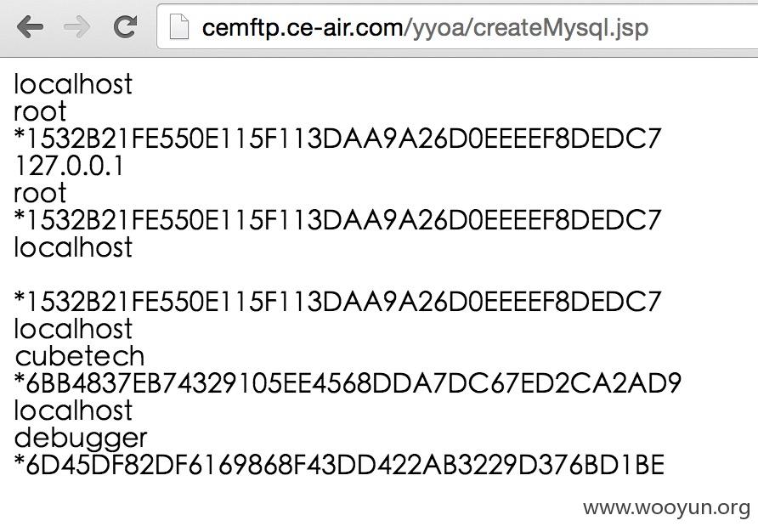This screenshot has width=758, height=532.
Task: Click the *6D45DF82DF61 hash line
Action: click(x=339, y=465)
